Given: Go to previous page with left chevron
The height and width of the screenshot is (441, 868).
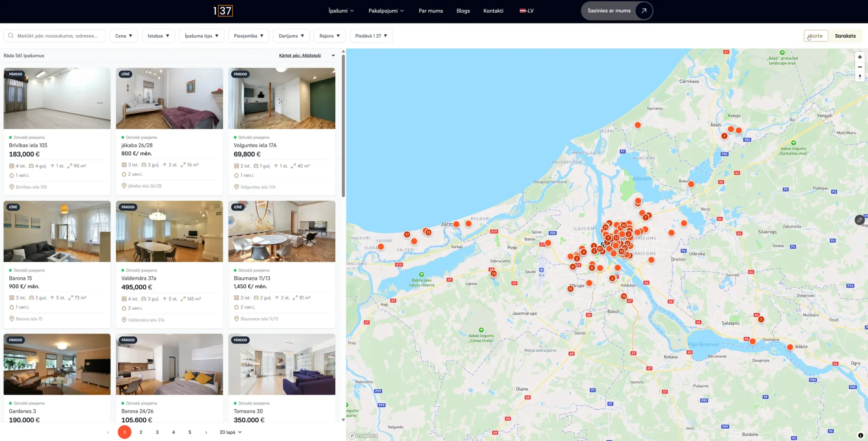Looking at the screenshot, I should [108, 432].
